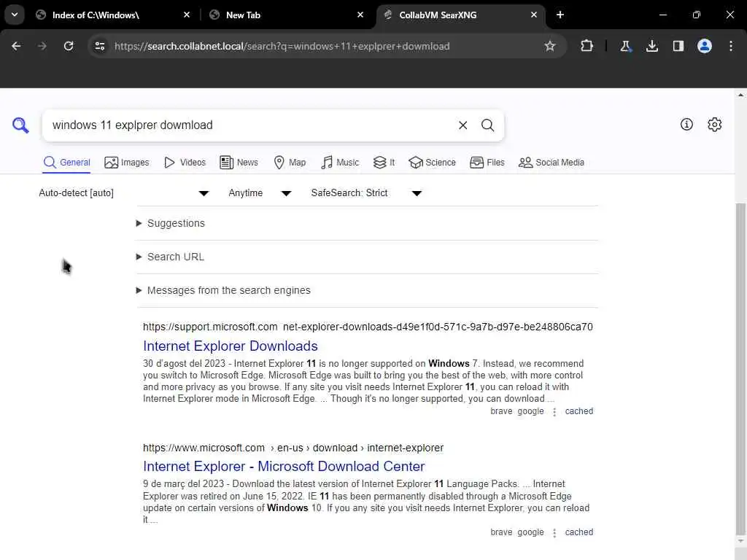Click the browser back arrow

pyautogui.click(x=16, y=46)
